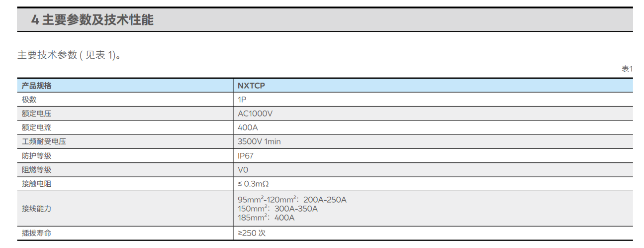This screenshot has width=644, height=248.
Task: Select the 额定电压 row label
Action: (x=36, y=114)
